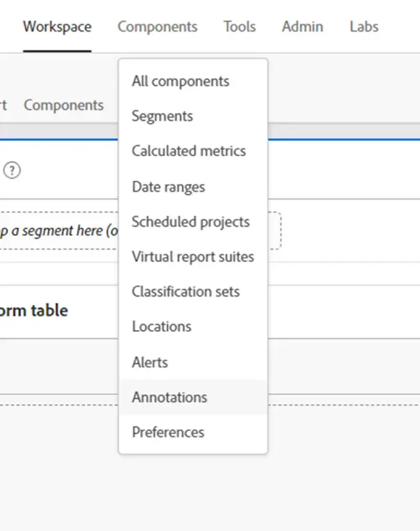Open the Workspace tab
Image resolution: width=420 pixels, height=531 pixels.
coord(57,27)
